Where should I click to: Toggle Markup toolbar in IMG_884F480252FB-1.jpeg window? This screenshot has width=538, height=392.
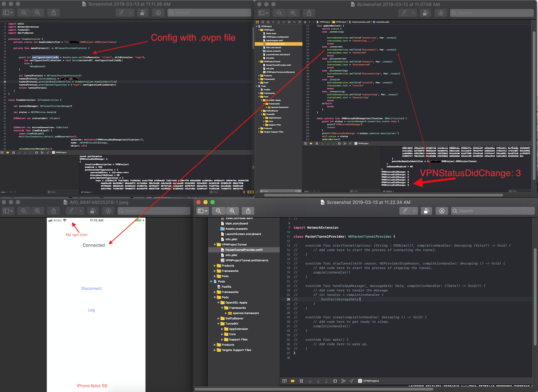(x=108, y=211)
